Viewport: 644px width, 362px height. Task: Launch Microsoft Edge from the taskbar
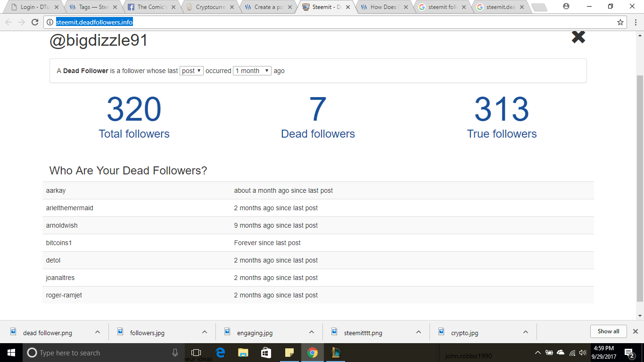[220, 353]
